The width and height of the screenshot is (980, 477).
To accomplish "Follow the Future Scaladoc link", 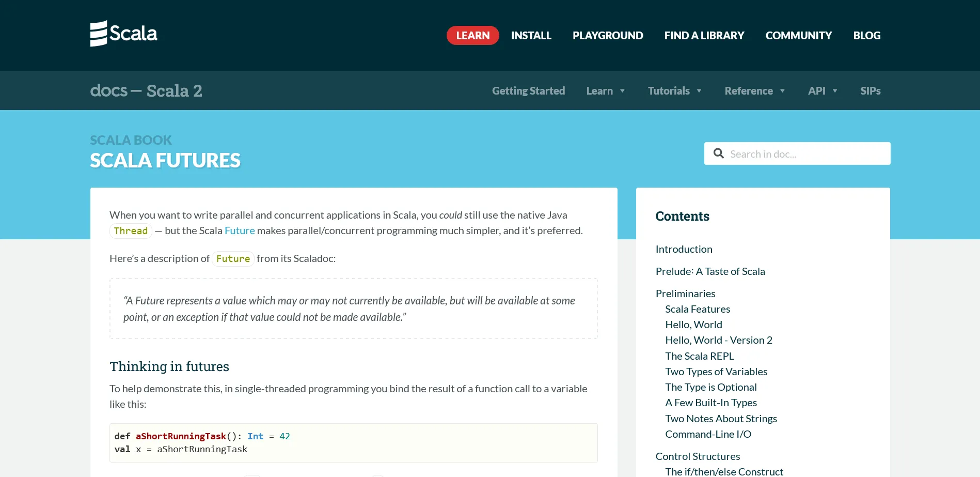I will click(x=240, y=230).
